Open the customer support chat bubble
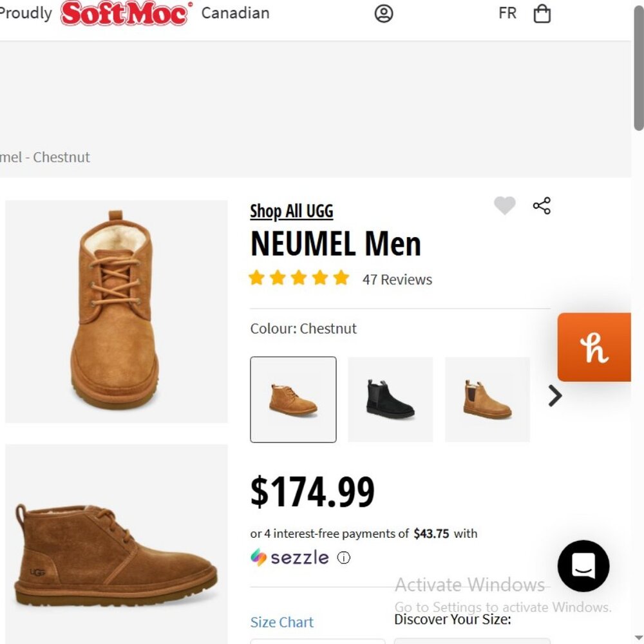Image resolution: width=644 pixels, height=644 pixels. click(583, 566)
